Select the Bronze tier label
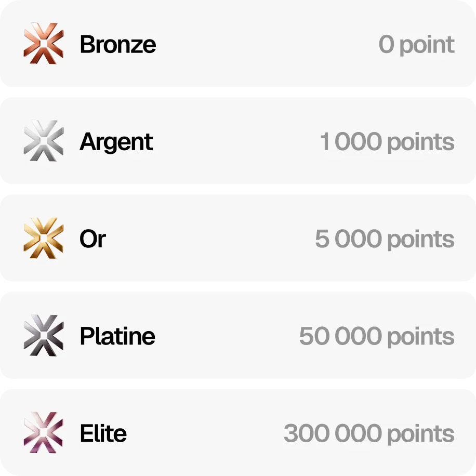The height and width of the screenshot is (476, 476). [x=118, y=44]
